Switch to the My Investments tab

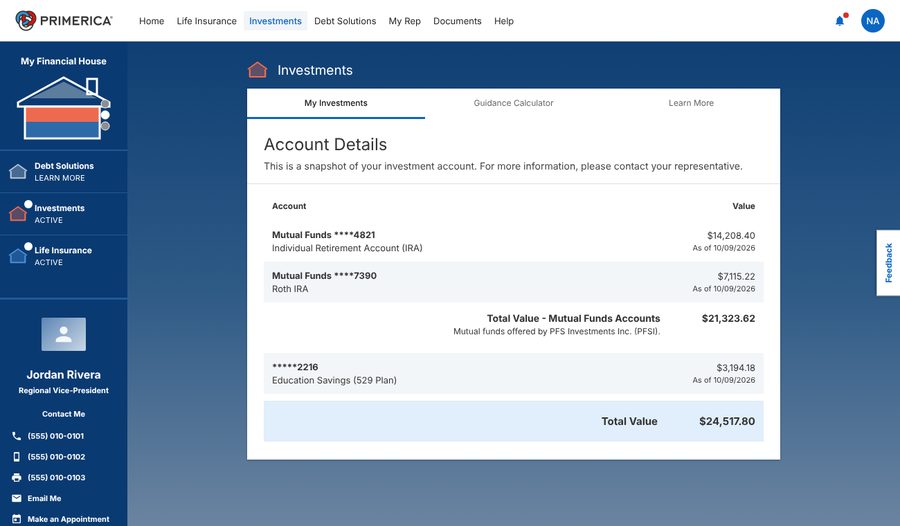click(x=336, y=103)
